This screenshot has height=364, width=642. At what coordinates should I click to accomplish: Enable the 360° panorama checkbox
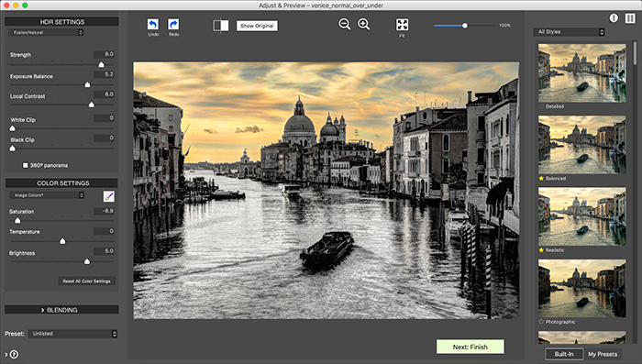(x=26, y=165)
